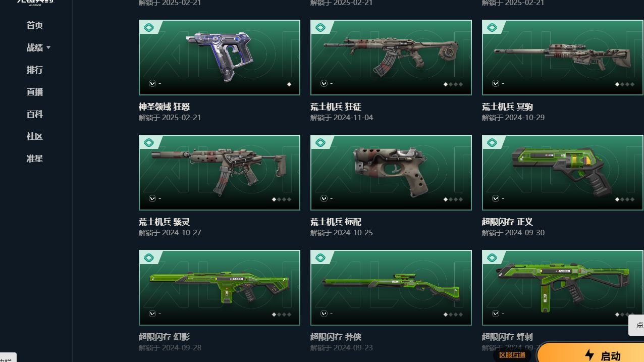644x362 pixels.
Task: Open the 超限闪存 莽侠 skin thumbnail
Action: [x=391, y=288]
